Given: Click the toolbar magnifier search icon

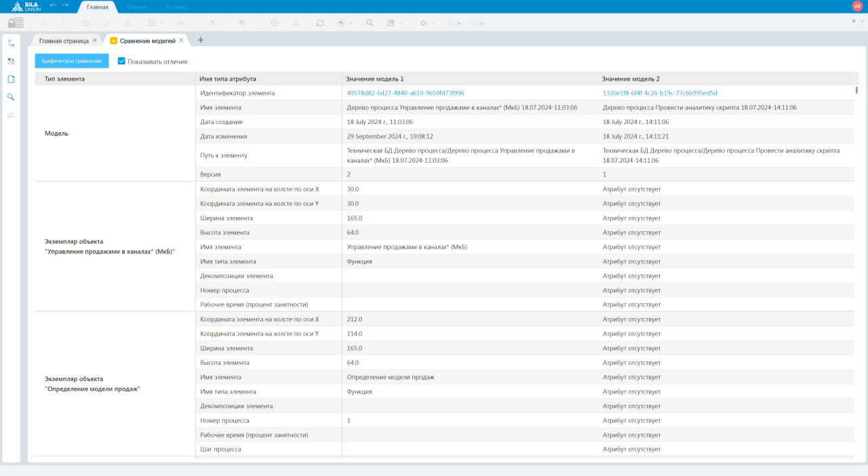Looking at the screenshot, I should click(x=370, y=22).
